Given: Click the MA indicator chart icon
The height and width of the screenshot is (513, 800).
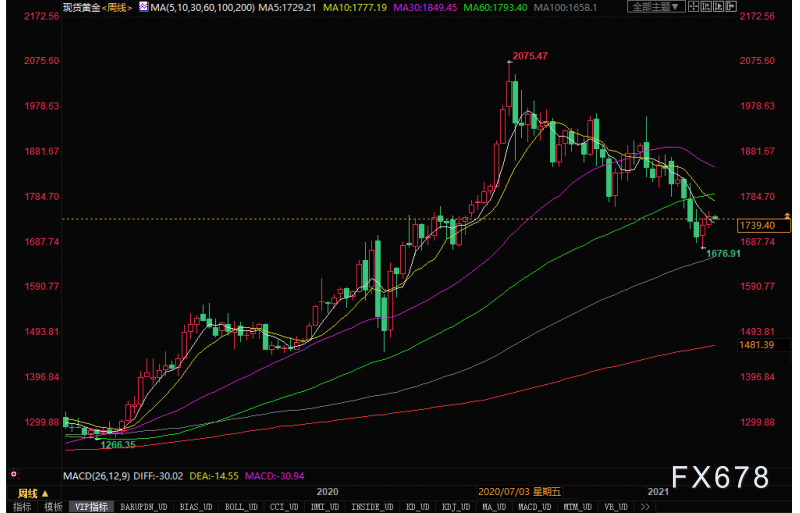Looking at the screenshot, I should pos(143,7).
